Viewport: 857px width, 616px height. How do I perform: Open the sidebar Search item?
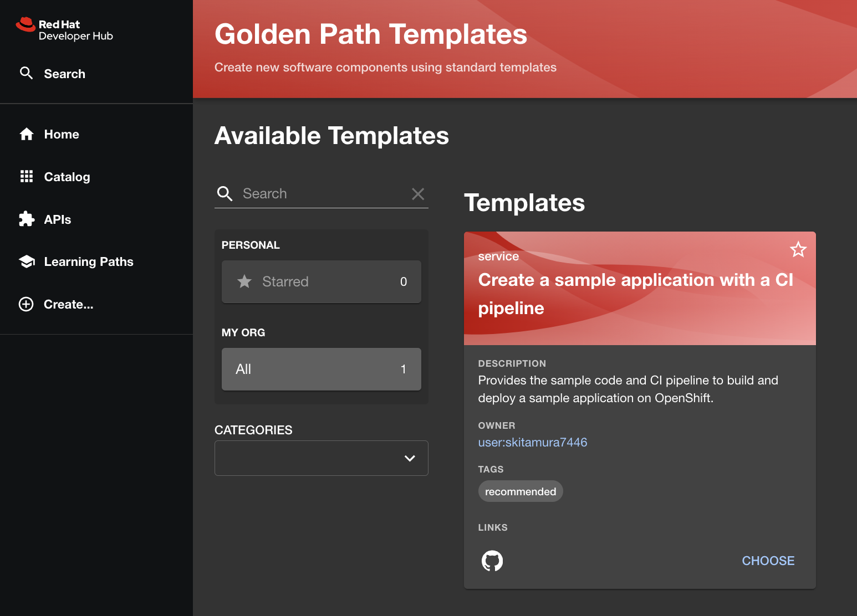96,74
